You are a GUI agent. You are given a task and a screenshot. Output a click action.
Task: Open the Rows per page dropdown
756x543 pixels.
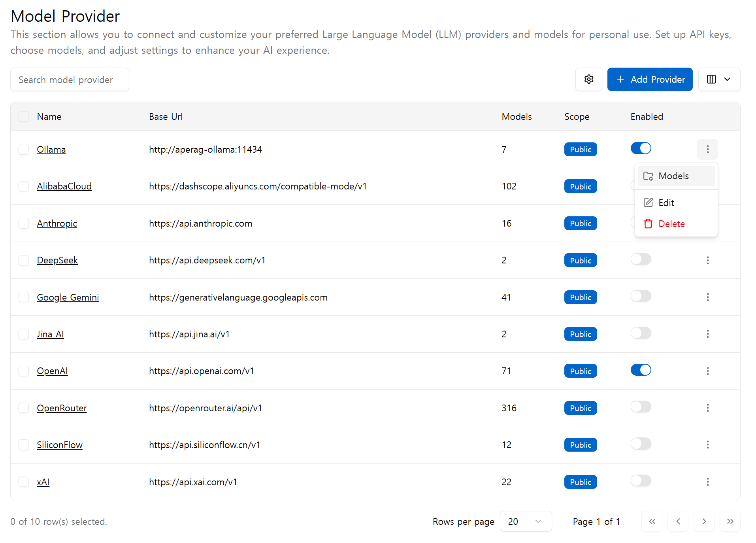525,521
